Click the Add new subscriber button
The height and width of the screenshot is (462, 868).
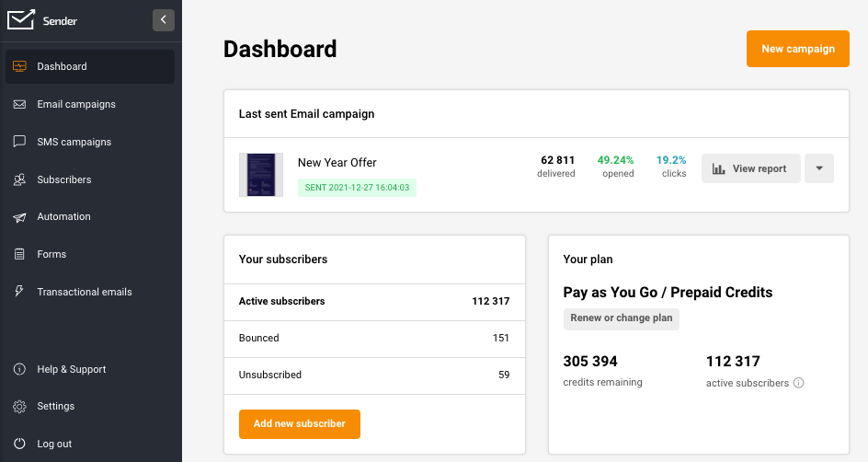[x=299, y=423]
